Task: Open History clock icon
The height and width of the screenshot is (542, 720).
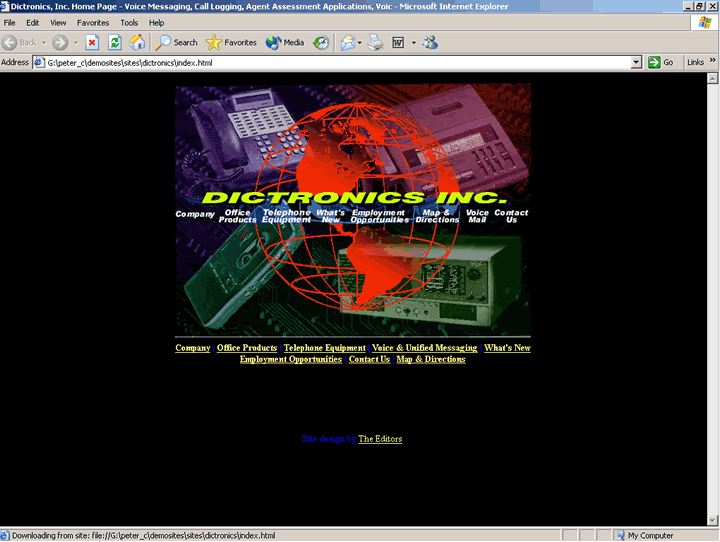Action: tap(321, 43)
